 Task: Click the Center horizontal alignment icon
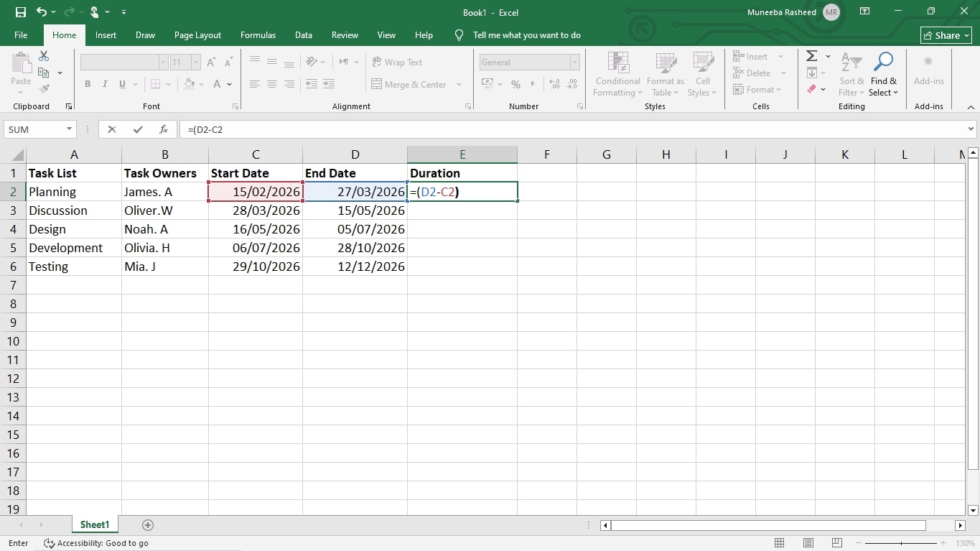click(272, 84)
